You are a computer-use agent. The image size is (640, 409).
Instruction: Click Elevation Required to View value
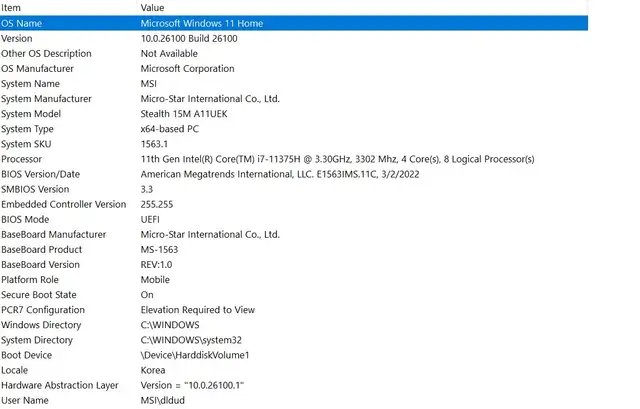pyautogui.click(x=198, y=310)
